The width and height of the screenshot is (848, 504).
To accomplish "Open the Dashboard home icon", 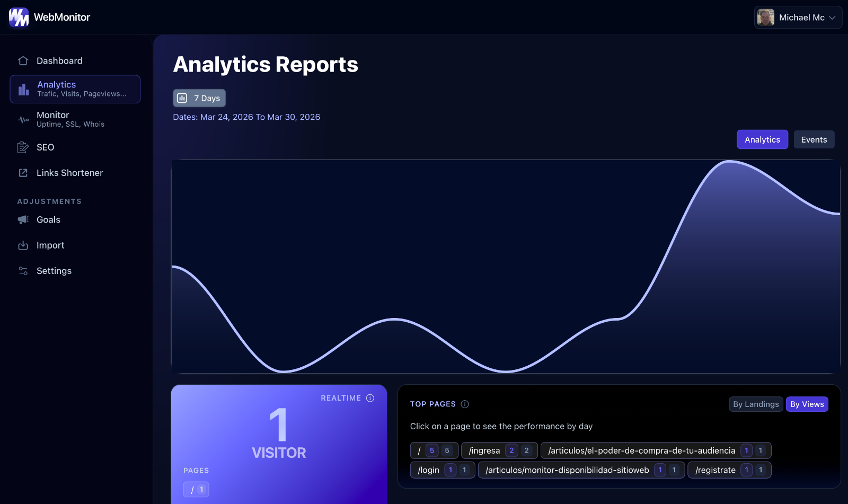I will pyautogui.click(x=23, y=60).
